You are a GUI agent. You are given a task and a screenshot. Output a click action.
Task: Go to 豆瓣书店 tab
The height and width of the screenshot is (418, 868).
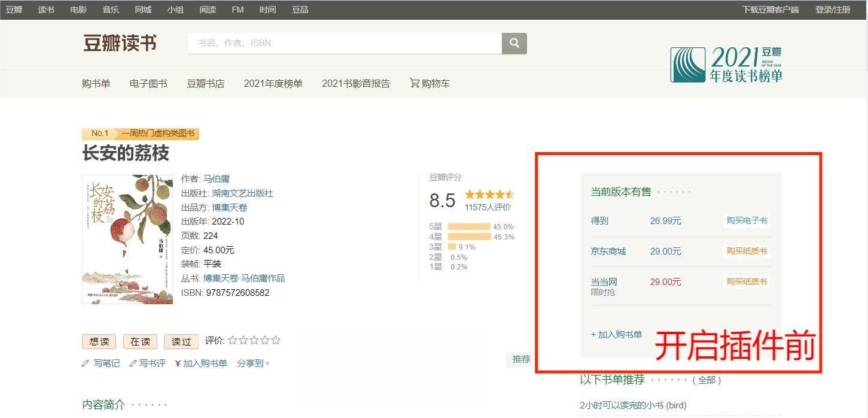(x=206, y=83)
